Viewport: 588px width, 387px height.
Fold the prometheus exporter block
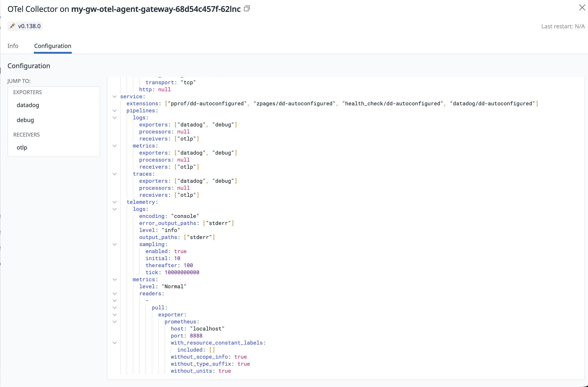(115, 322)
